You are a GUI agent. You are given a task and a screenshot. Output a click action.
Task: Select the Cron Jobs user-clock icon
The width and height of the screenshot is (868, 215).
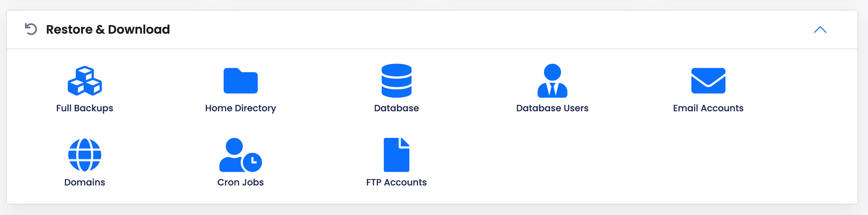241,155
